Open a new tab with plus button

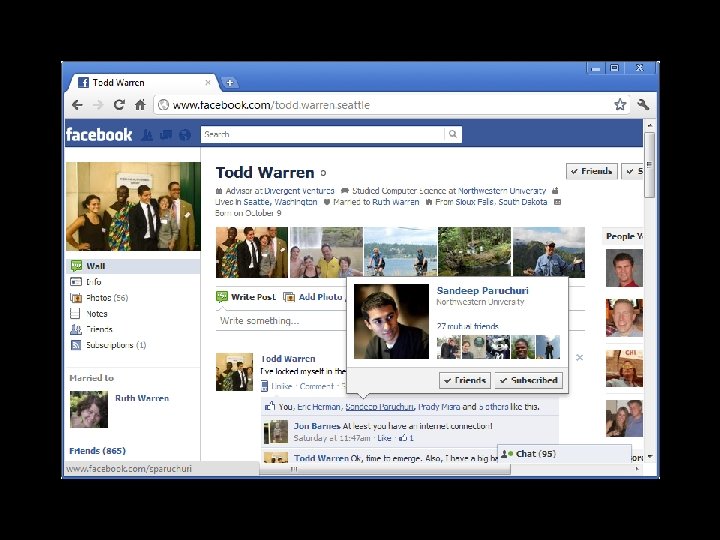click(230, 83)
